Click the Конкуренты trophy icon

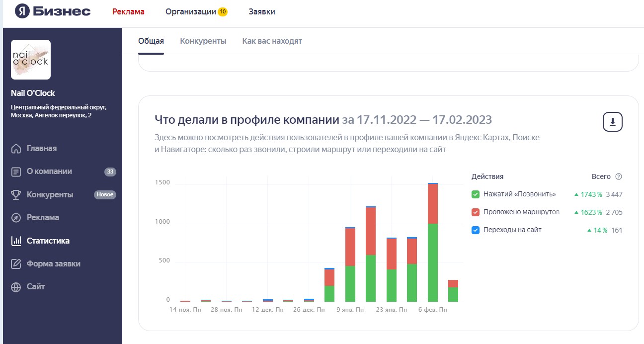16,195
